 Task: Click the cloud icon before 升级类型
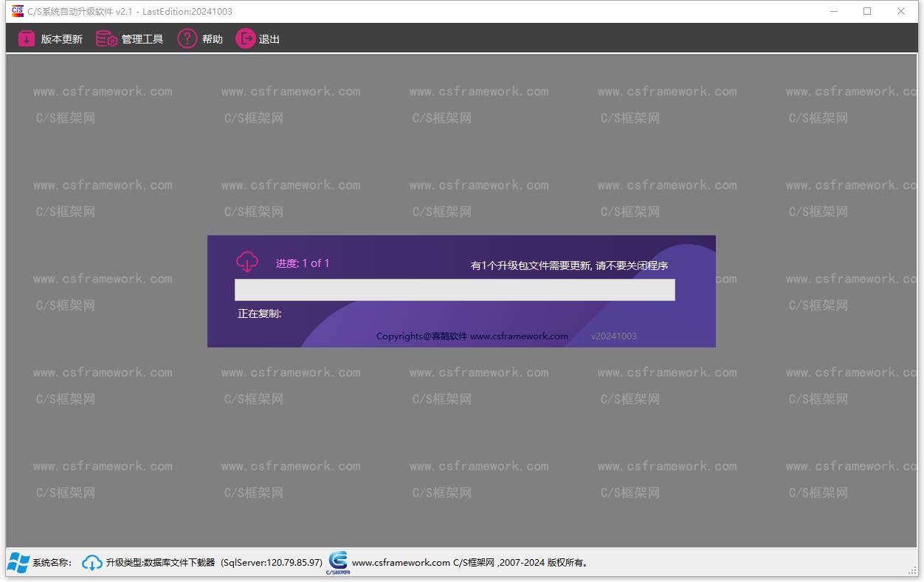coord(92,563)
